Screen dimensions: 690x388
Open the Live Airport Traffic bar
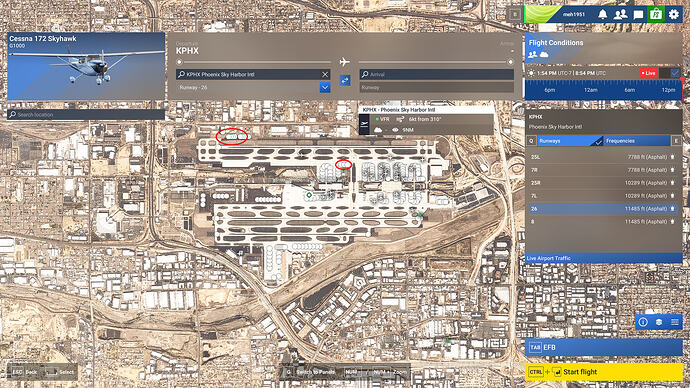click(603, 258)
